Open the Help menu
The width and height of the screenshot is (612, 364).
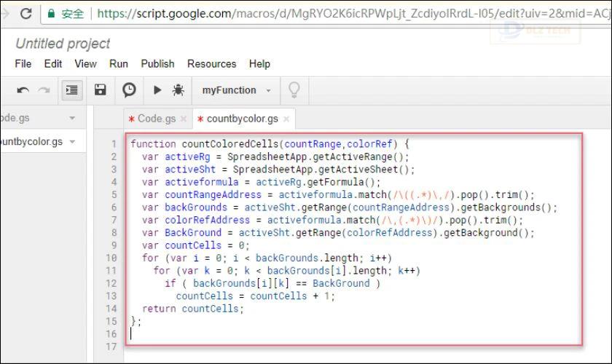[259, 63]
